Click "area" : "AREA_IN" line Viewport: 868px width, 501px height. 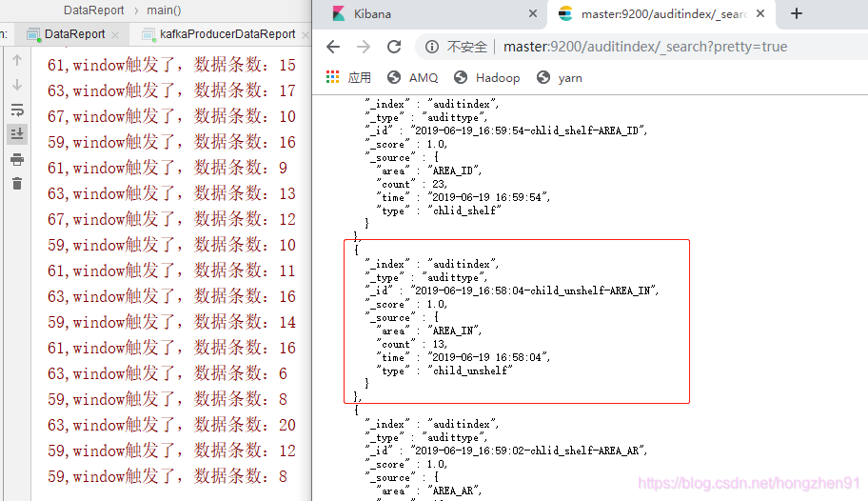[429, 331]
